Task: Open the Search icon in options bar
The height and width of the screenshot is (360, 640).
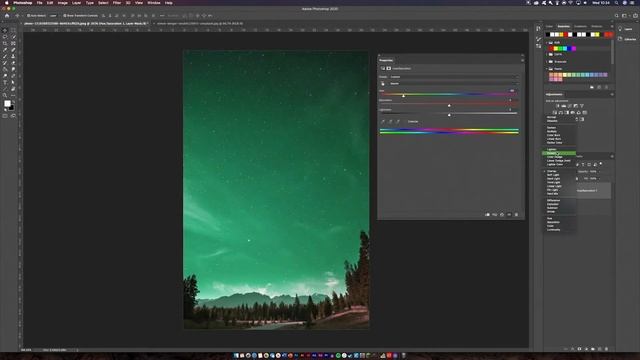Action: [x=616, y=16]
